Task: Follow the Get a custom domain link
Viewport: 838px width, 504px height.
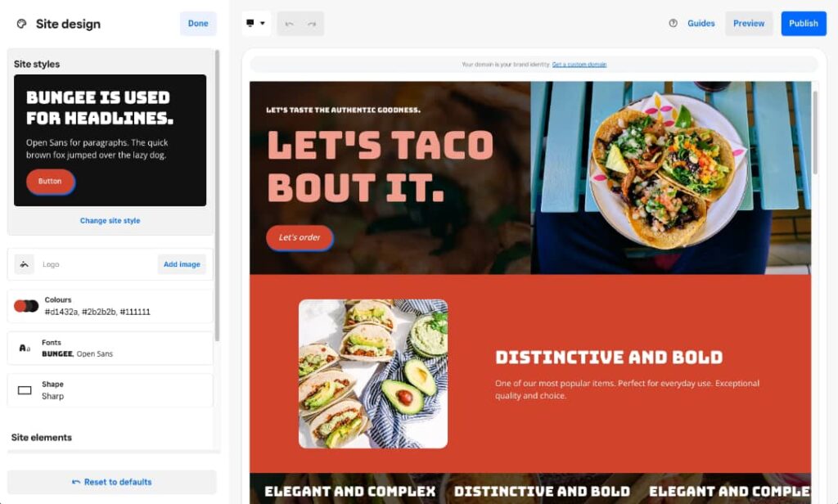Action: pos(579,65)
